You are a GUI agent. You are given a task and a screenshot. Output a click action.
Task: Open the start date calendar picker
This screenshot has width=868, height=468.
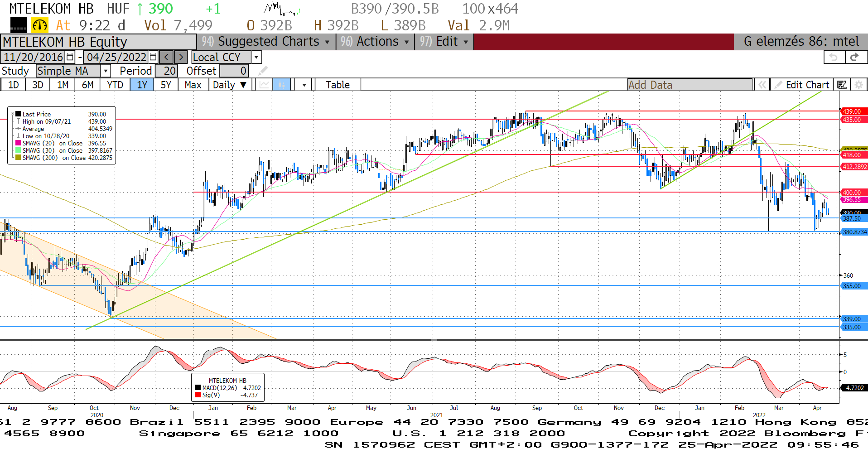click(70, 57)
